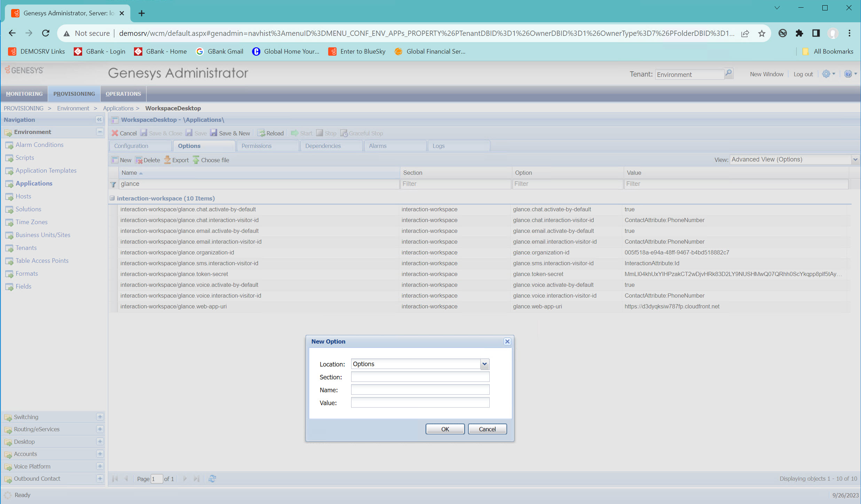Collapse interaction-workspace group
Screen dimensions: 861x504
tap(112, 198)
